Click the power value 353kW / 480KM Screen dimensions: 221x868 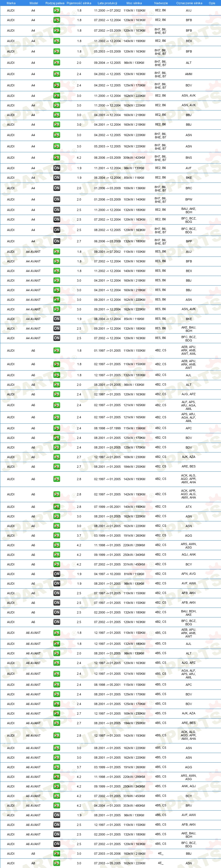click(134, 805)
